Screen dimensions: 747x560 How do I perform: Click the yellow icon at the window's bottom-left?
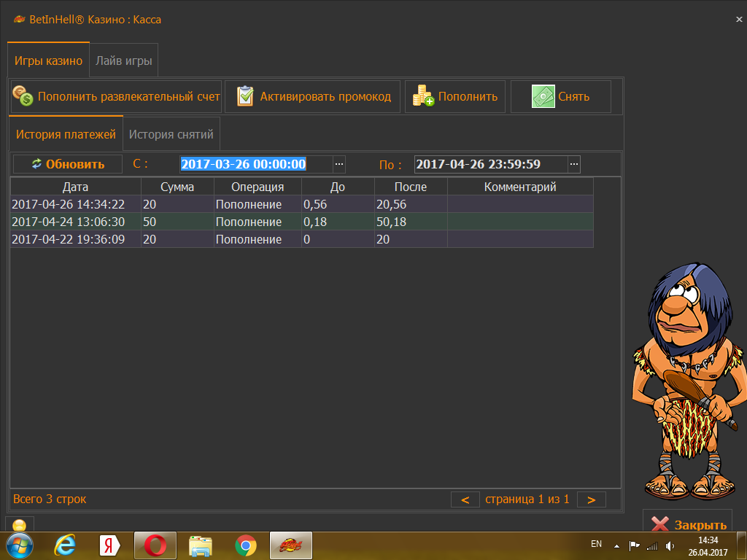click(x=20, y=525)
